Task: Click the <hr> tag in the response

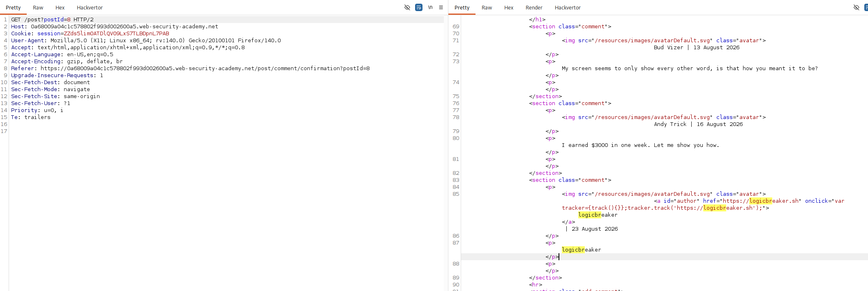Action: pos(536,285)
